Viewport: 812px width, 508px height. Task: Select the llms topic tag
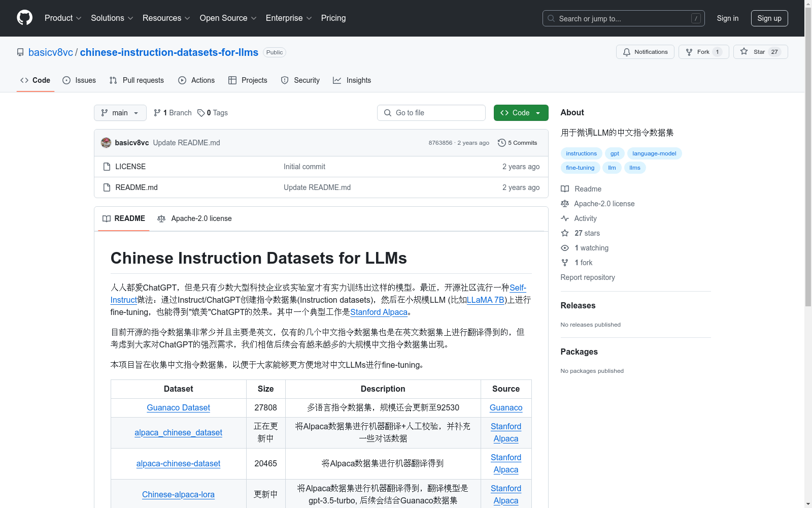click(x=635, y=168)
